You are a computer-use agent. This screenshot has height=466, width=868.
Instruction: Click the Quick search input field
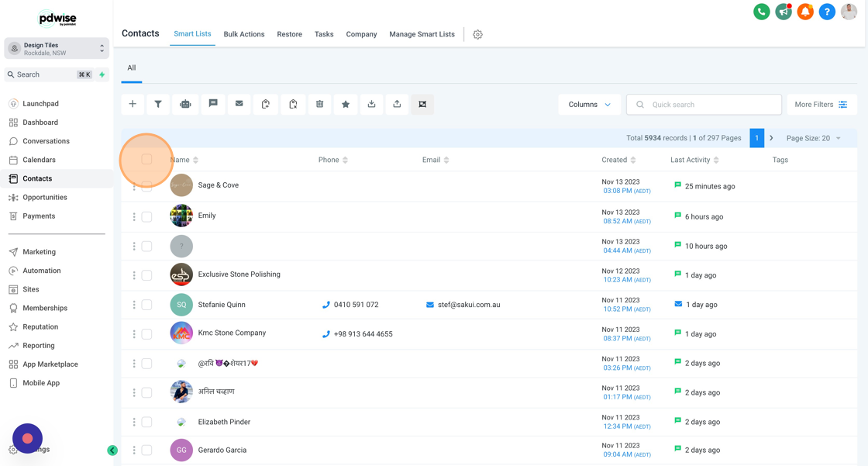[x=704, y=104]
